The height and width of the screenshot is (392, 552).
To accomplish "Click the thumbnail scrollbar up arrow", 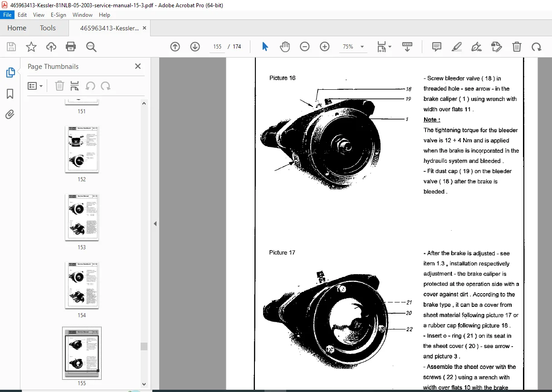I will 144,103.
